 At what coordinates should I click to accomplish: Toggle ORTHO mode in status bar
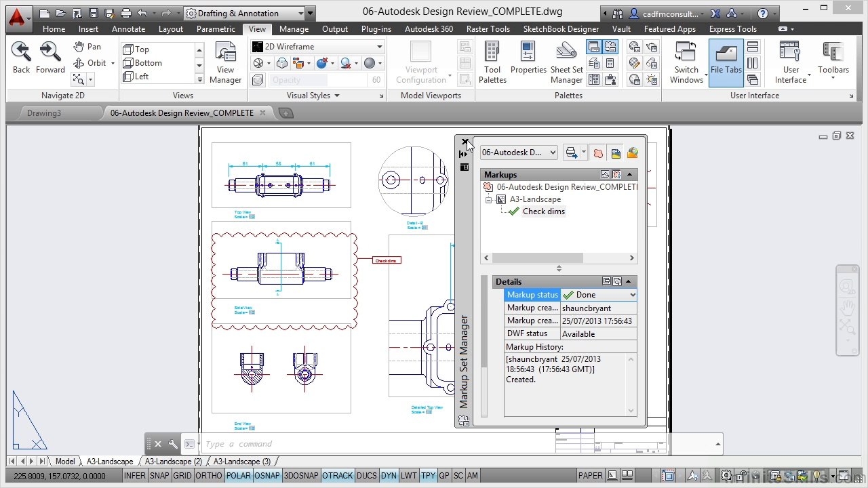pyautogui.click(x=208, y=476)
